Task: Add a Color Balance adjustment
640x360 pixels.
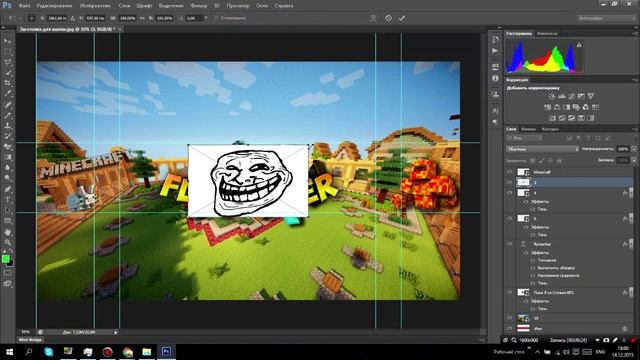Action: 557,107
